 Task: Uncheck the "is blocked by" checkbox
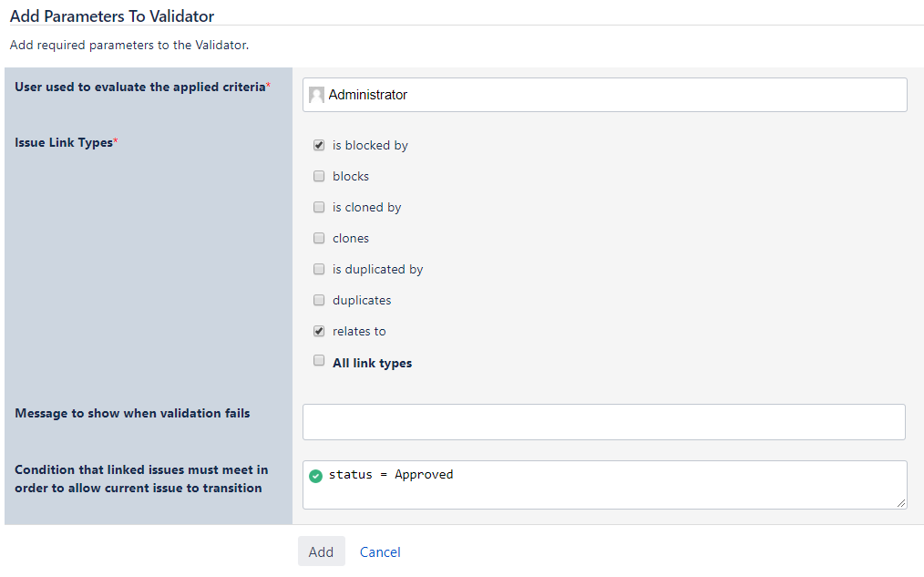click(x=319, y=145)
